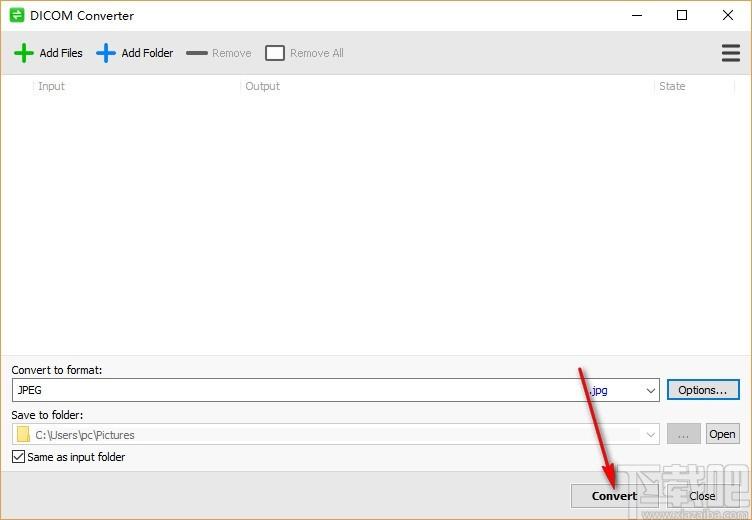Viewport: 752px width, 520px height.
Task: Minimize the DICOM Converter window
Action: (637, 15)
